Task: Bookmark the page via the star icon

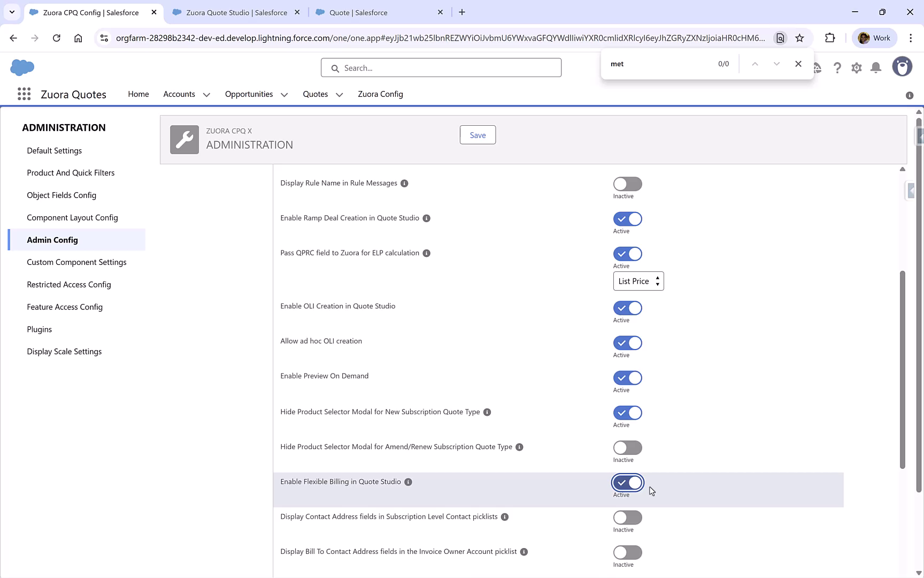Action: pyautogui.click(x=800, y=38)
